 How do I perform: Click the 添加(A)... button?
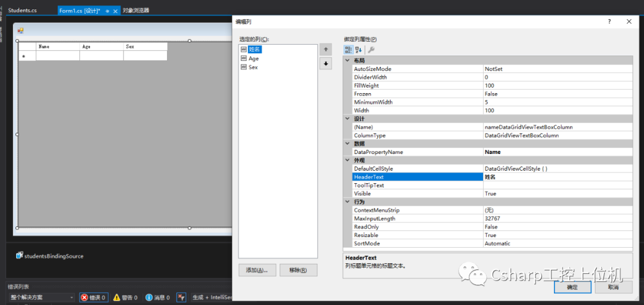[257, 270]
